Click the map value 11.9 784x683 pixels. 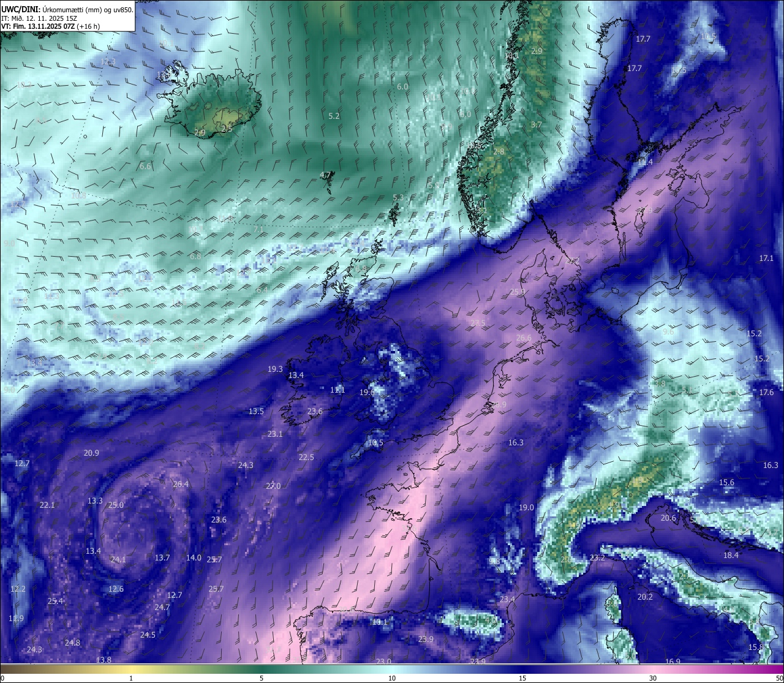[16, 619]
